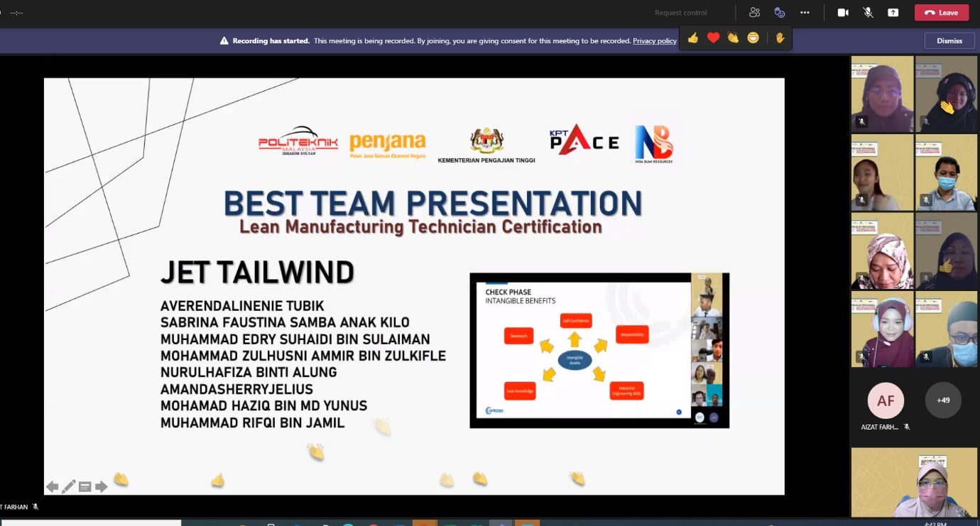Select video tile of woman with pink headset
This screenshot has width=980, height=526.
[883, 329]
